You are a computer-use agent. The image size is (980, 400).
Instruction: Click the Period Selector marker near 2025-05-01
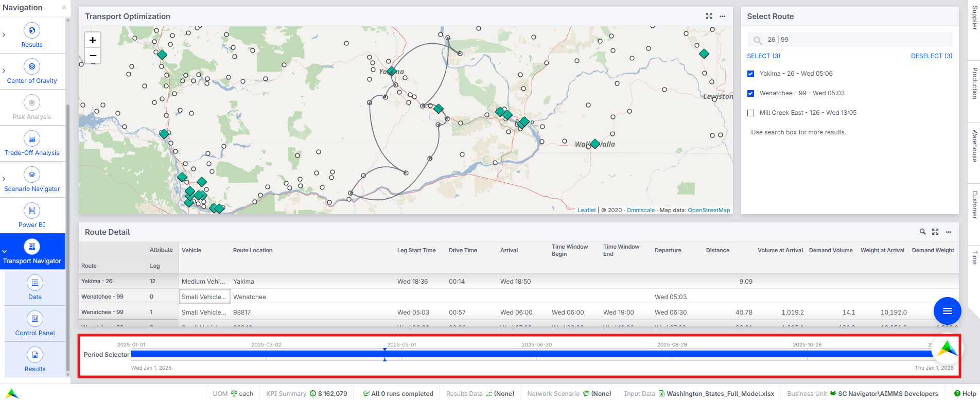384,354
